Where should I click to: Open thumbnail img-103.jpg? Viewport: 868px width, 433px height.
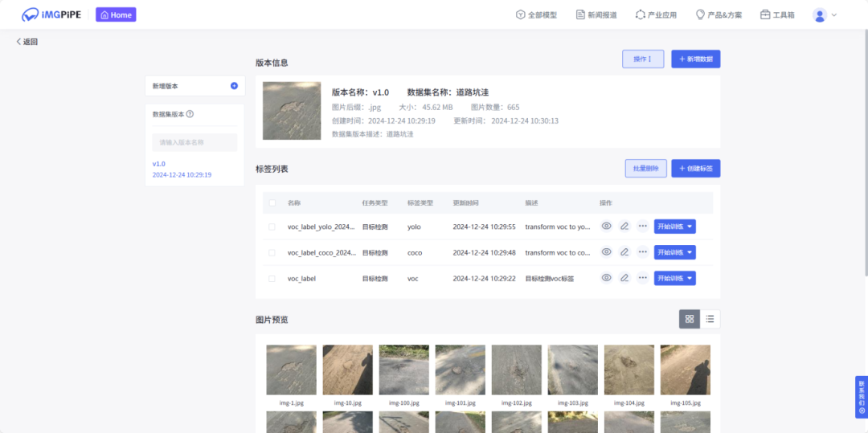pyautogui.click(x=573, y=370)
